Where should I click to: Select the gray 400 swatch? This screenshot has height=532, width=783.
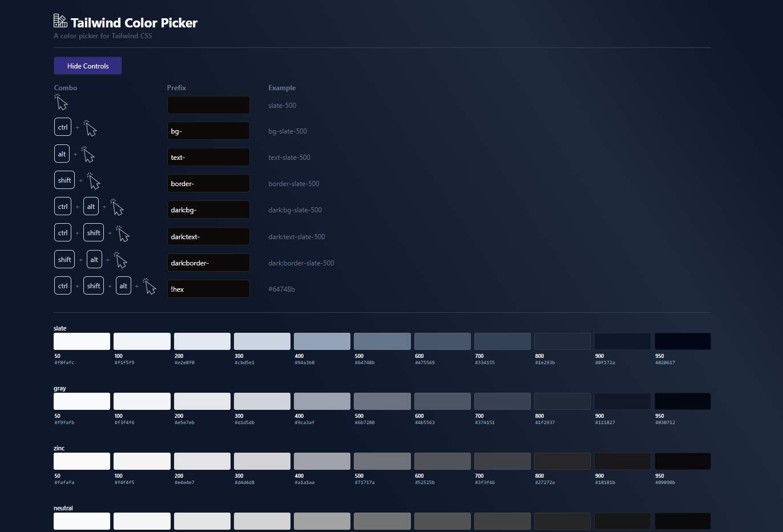tap(322, 401)
